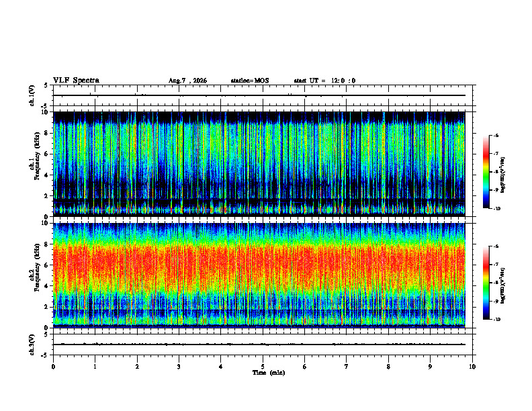The width and height of the screenshot is (532, 411).
Task: Click time axis tick label "7"
Action: 347,367
